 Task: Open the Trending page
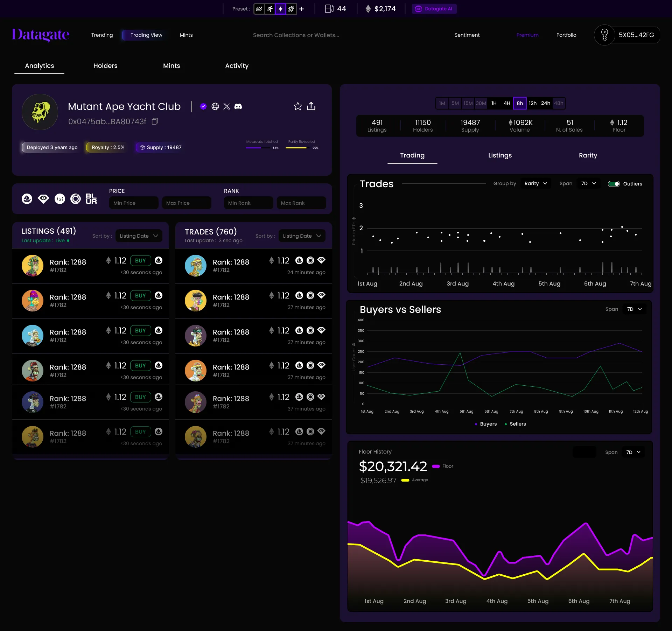[102, 35]
